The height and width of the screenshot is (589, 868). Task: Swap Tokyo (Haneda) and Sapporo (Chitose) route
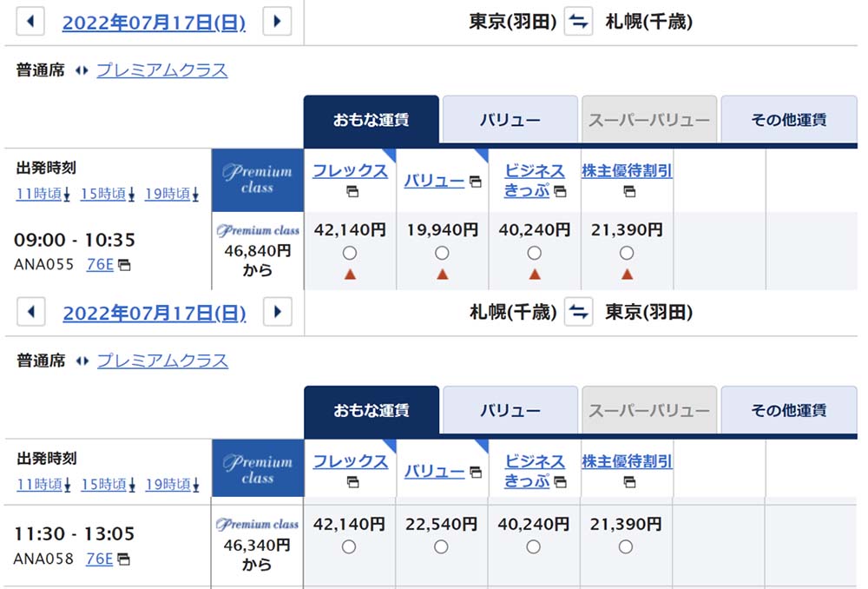click(x=578, y=22)
